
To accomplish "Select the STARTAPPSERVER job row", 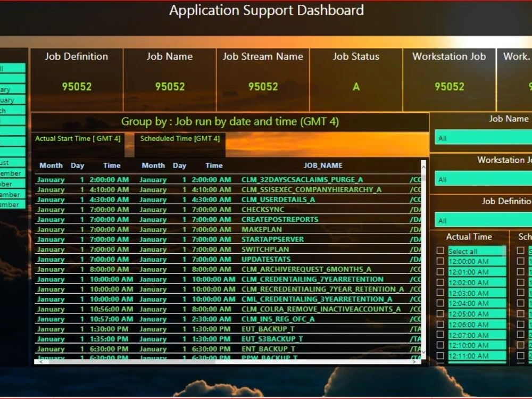I will [x=228, y=239].
